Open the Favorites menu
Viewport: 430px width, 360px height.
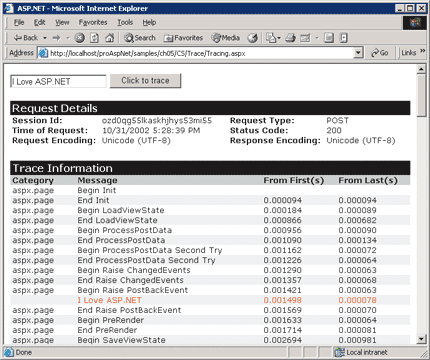[93, 22]
